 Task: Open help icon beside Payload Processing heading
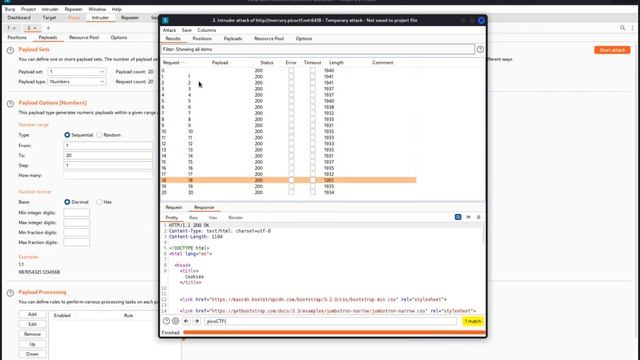click(x=10, y=293)
